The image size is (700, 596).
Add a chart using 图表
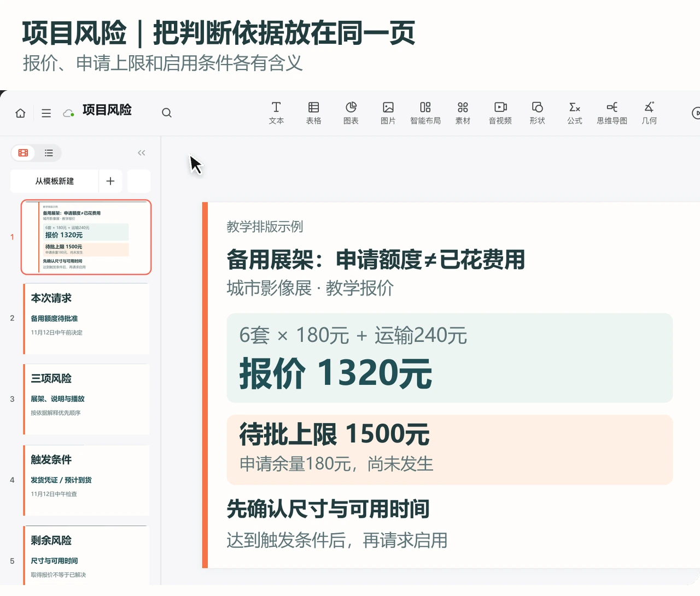pyautogui.click(x=351, y=113)
